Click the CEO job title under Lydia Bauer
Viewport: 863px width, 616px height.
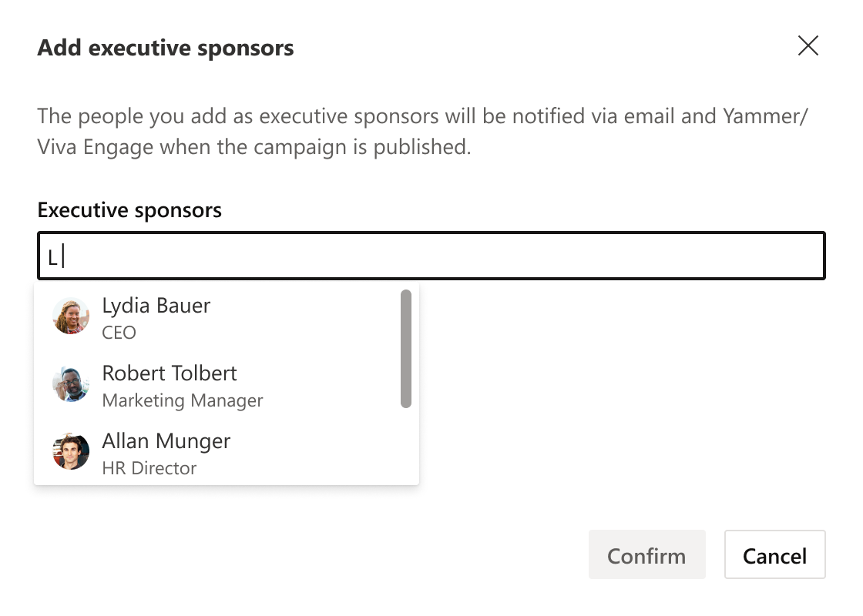point(117,333)
